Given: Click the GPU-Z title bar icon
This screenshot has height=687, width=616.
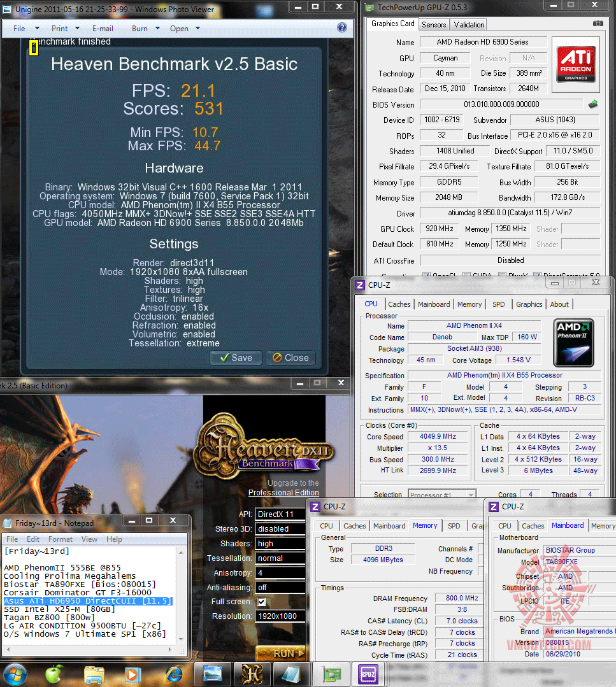Looking at the screenshot, I should tap(370, 8).
